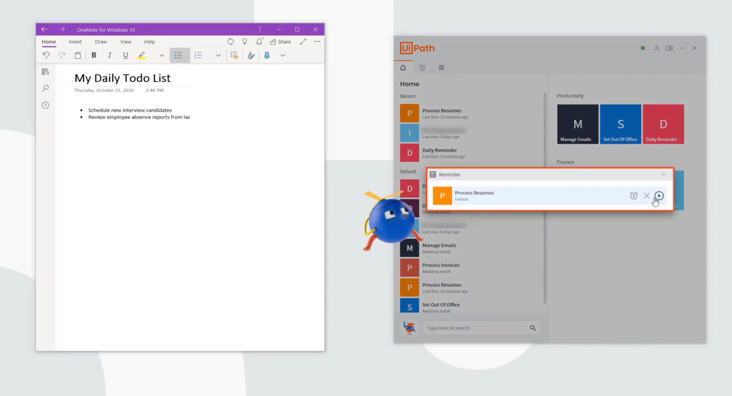Open the OneNote notifications bell icon
This screenshot has height=396, width=732.
(x=259, y=42)
